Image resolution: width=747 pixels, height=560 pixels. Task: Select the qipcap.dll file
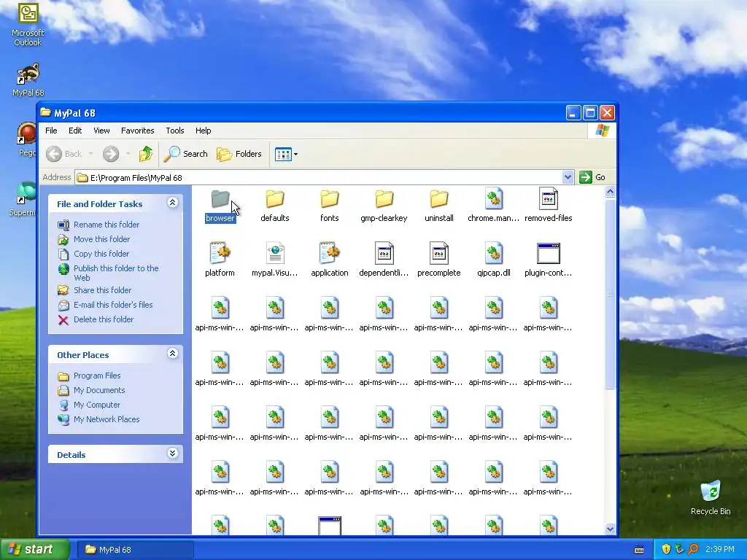(494, 260)
